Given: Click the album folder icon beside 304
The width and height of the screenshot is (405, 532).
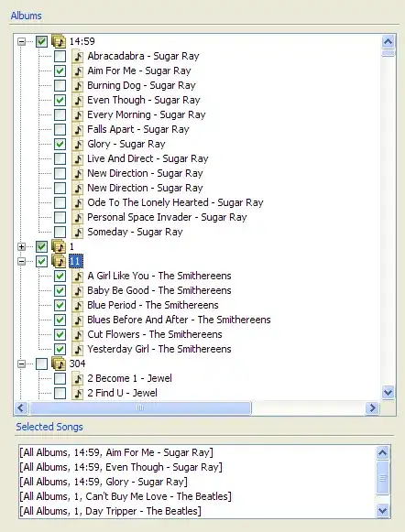Looking at the screenshot, I should (x=59, y=364).
